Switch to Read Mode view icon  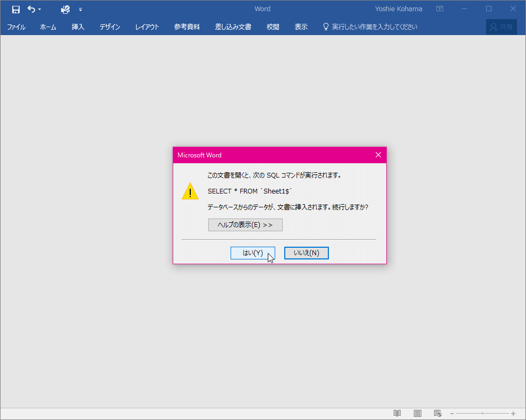pyautogui.click(x=397, y=413)
